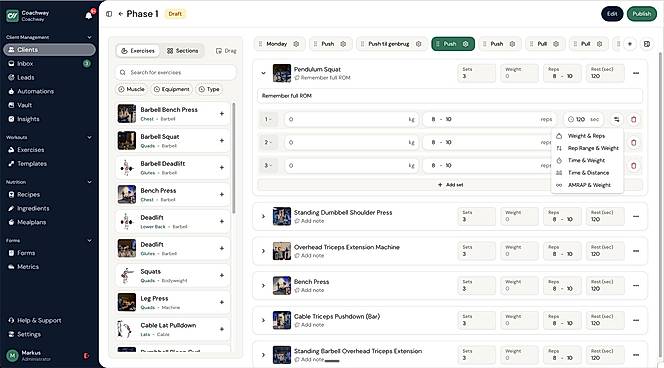The width and height of the screenshot is (664, 368).
Task: Open the notifications bell
Action: pos(89,16)
